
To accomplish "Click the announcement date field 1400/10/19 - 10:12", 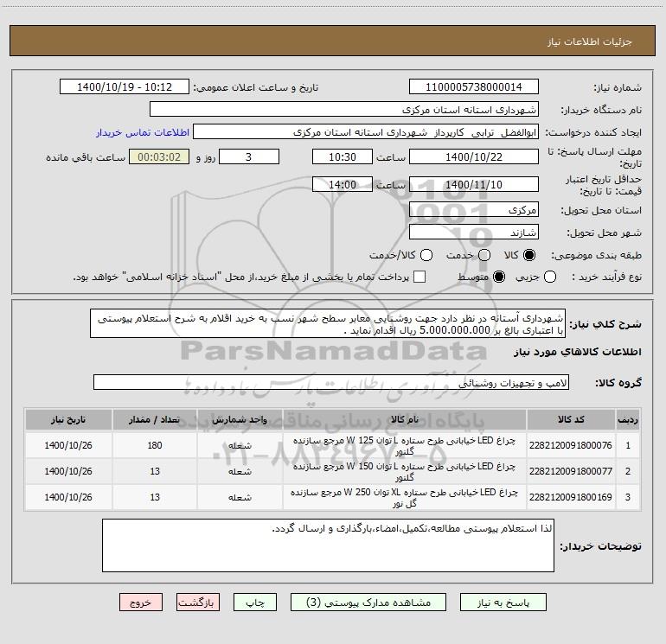I will (x=125, y=87).
